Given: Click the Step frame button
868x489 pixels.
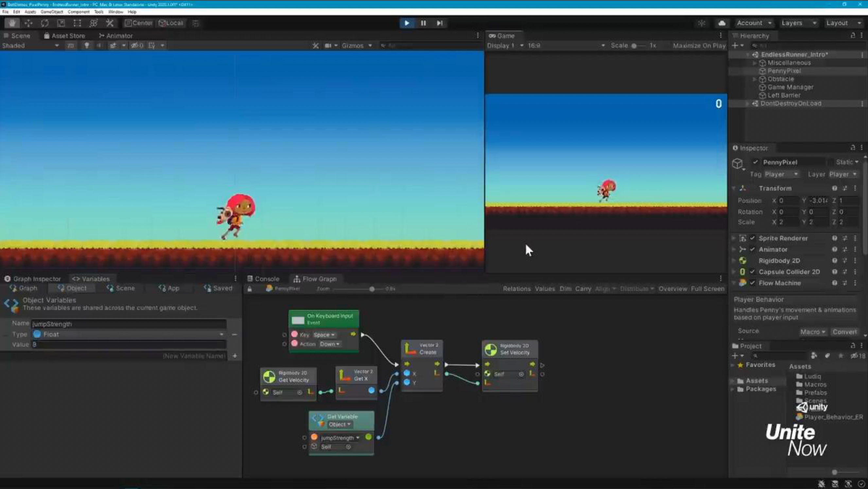Looking at the screenshot, I should click(439, 23).
